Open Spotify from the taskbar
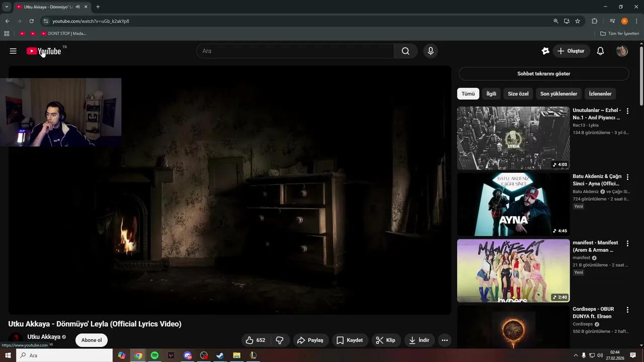Screen dimensions: 644x362 [x=154, y=355]
